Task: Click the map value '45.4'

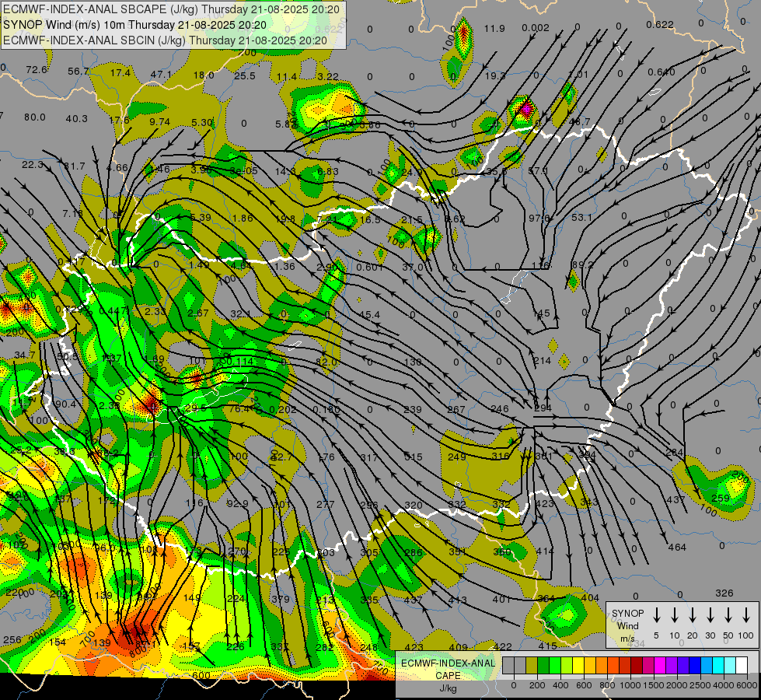Action: 369,315
